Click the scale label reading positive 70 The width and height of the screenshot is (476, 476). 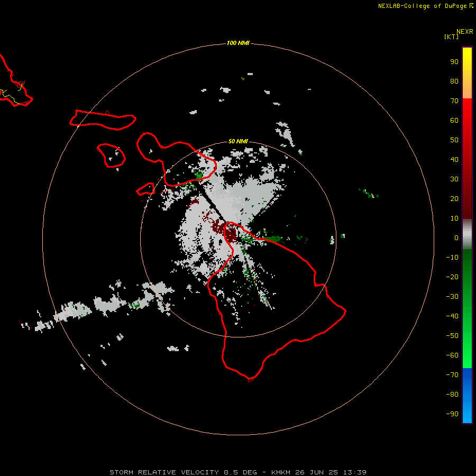click(x=454, y=101)
